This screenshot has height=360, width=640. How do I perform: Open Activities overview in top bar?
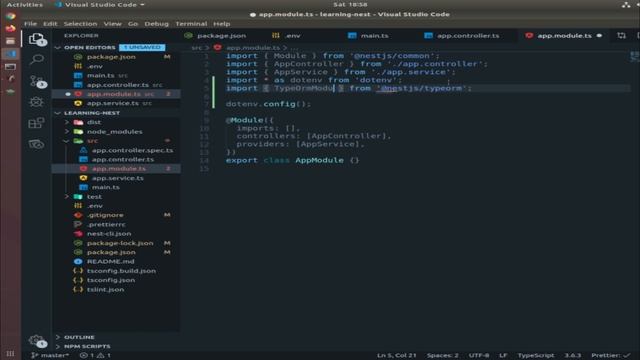coord(24,4)
